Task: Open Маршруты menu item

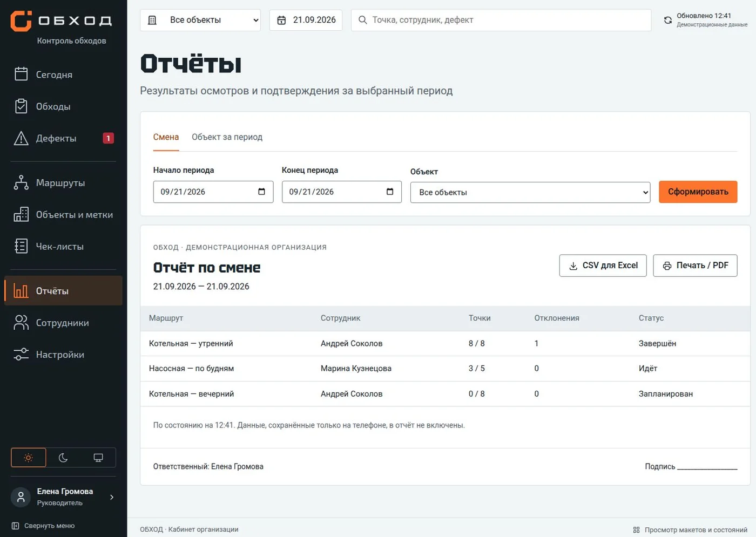Action: click(x=63, y=182)
